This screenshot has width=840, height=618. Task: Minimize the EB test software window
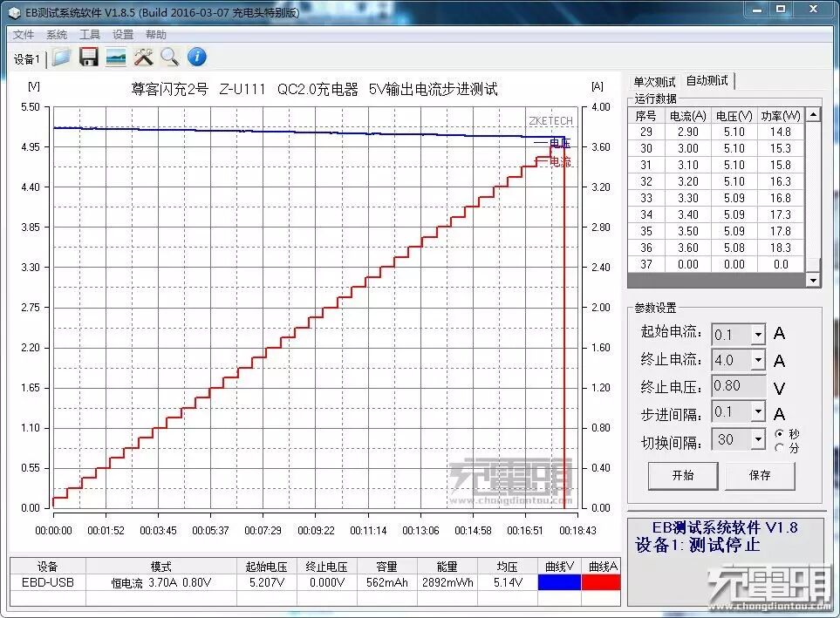coord(757,10)
